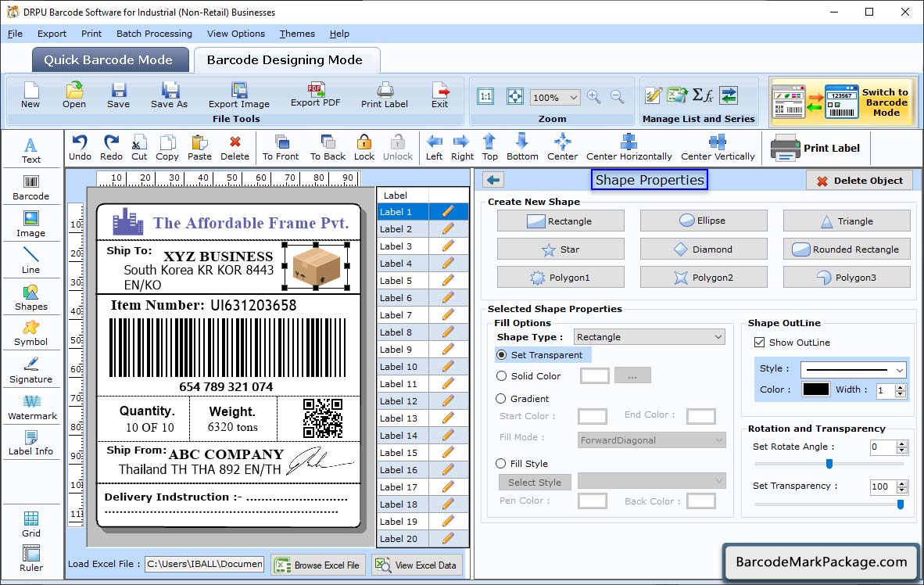This screenshot has width=924, height=585.
Task: Open the Batch Processing menu
Action: (154, 34)
